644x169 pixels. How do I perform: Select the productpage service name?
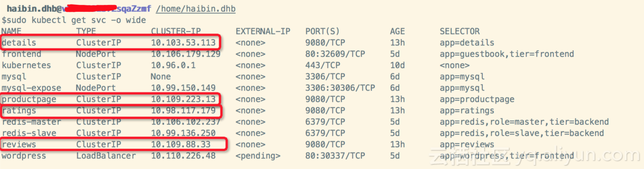click(29, 99)
